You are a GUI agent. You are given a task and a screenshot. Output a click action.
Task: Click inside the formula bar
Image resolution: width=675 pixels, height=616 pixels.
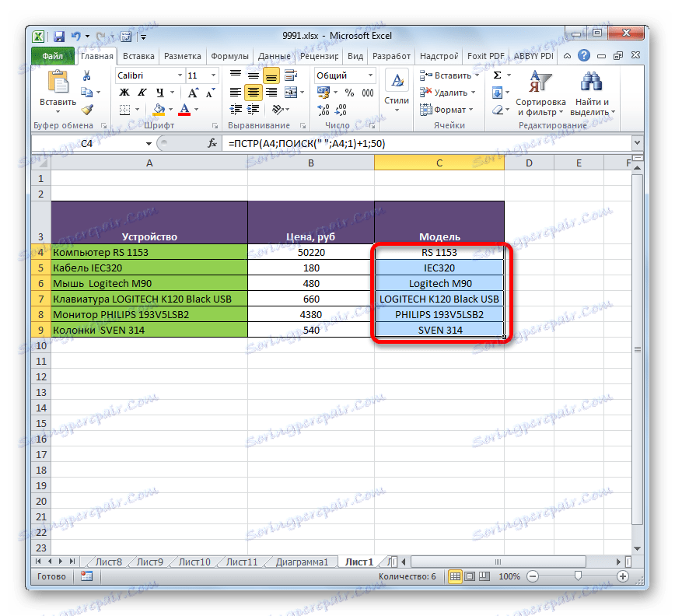350,143
